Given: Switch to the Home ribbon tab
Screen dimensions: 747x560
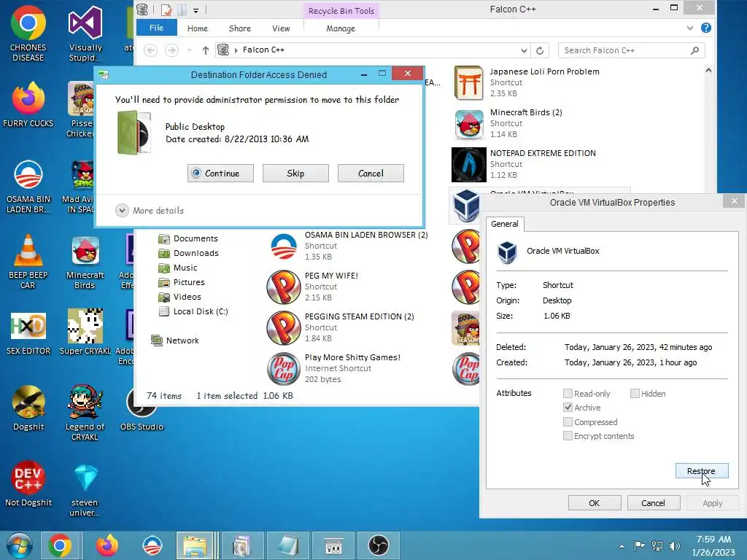Looking at the screenshot, I should 197,28.
